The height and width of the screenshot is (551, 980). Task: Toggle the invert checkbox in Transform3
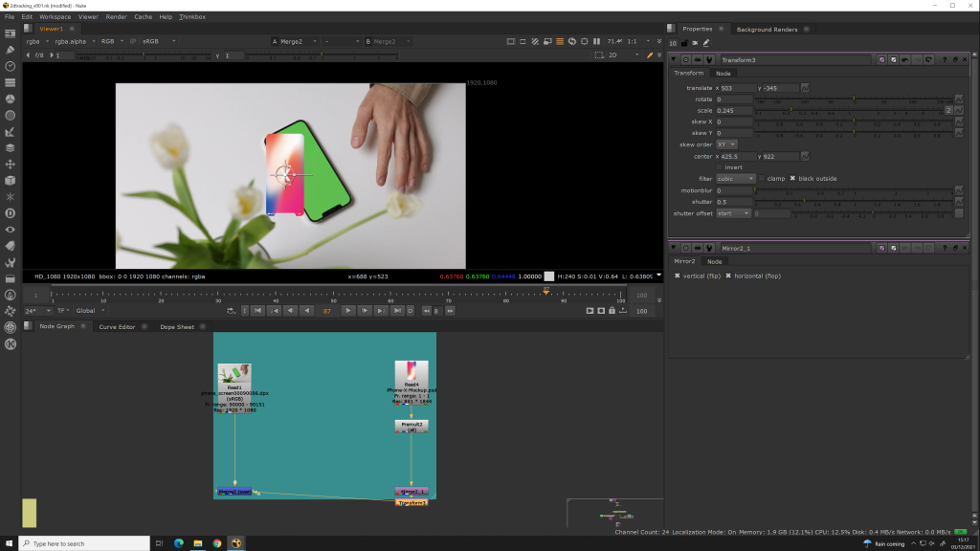(x=720, y=167)
